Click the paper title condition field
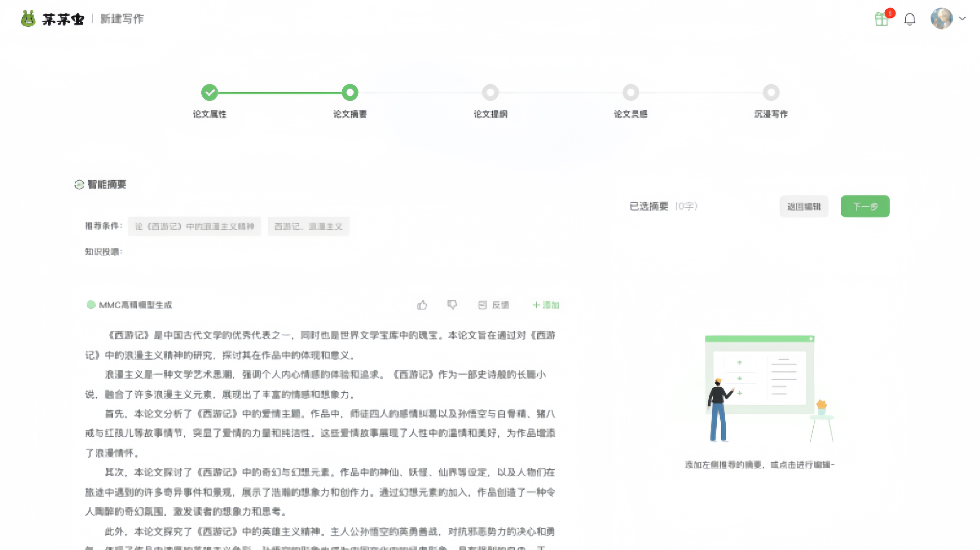Viewport: 980px width, 550px height. 194,227
